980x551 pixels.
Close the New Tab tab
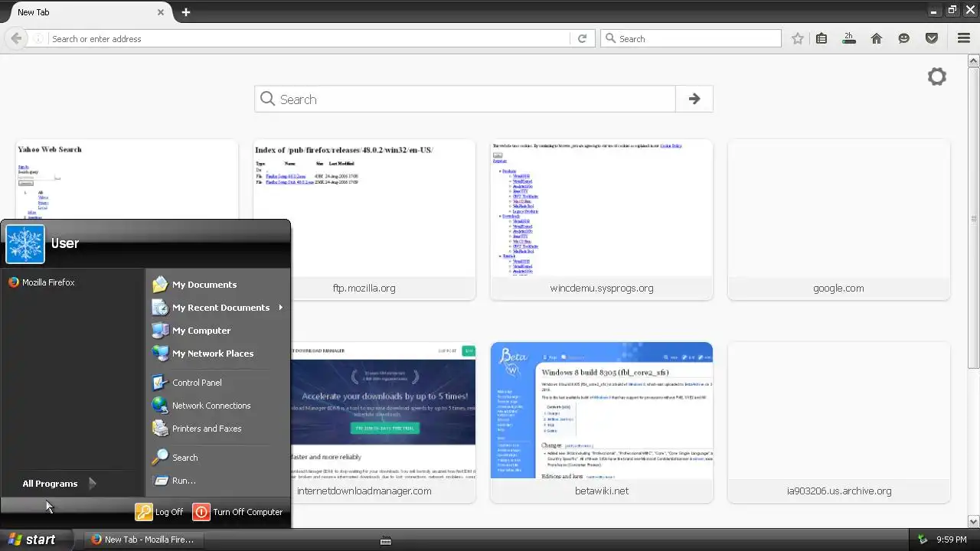tap(161, 12)
